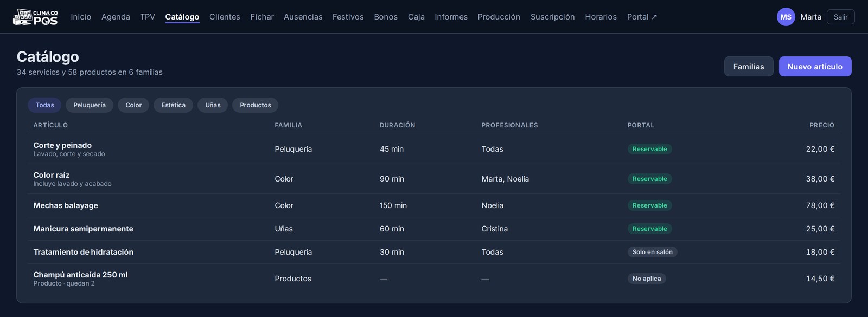Click the 60 min duration cell

(392, 229)
